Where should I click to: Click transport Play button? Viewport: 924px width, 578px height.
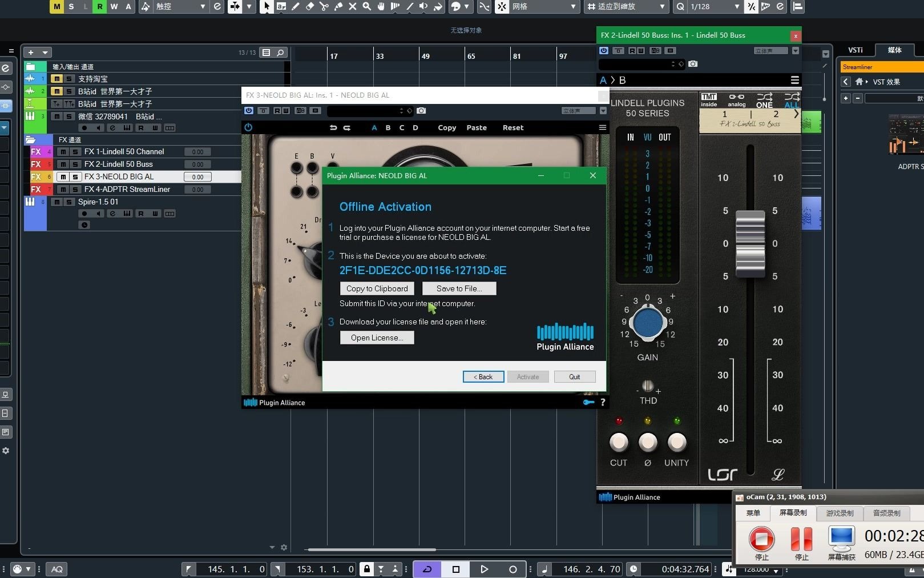pos(485,569)
